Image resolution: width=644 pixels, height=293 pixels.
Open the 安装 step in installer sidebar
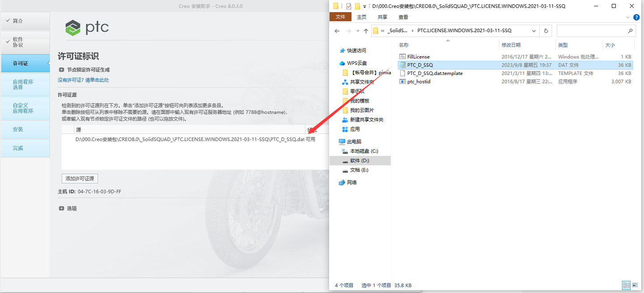point(25,129)
